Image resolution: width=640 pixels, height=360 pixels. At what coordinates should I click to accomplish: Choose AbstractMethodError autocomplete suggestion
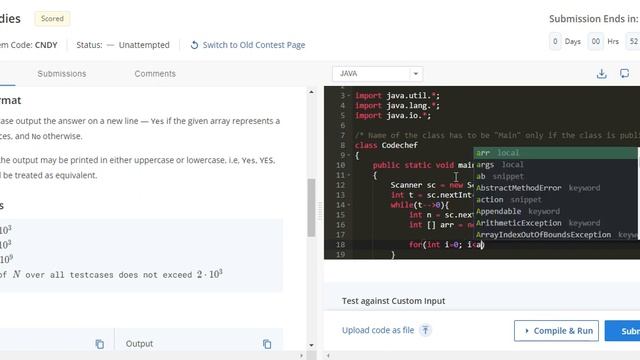pos(556,188)
